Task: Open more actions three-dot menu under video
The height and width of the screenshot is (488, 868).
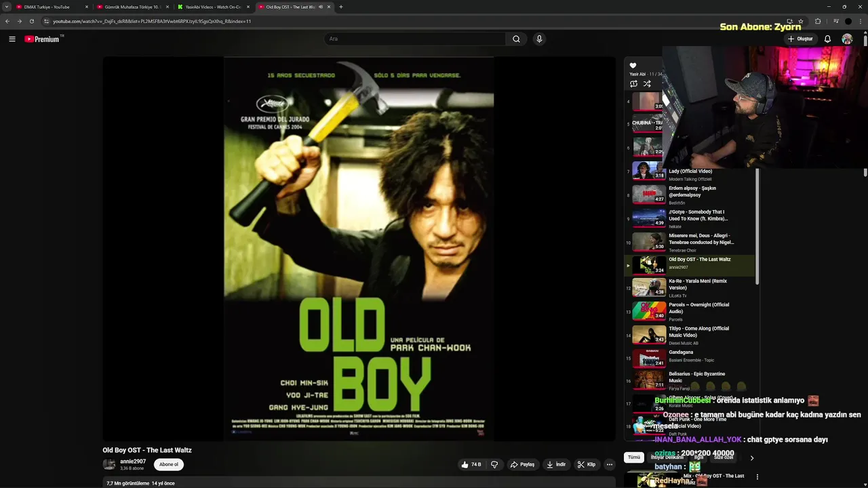Action: click(610, 464)
